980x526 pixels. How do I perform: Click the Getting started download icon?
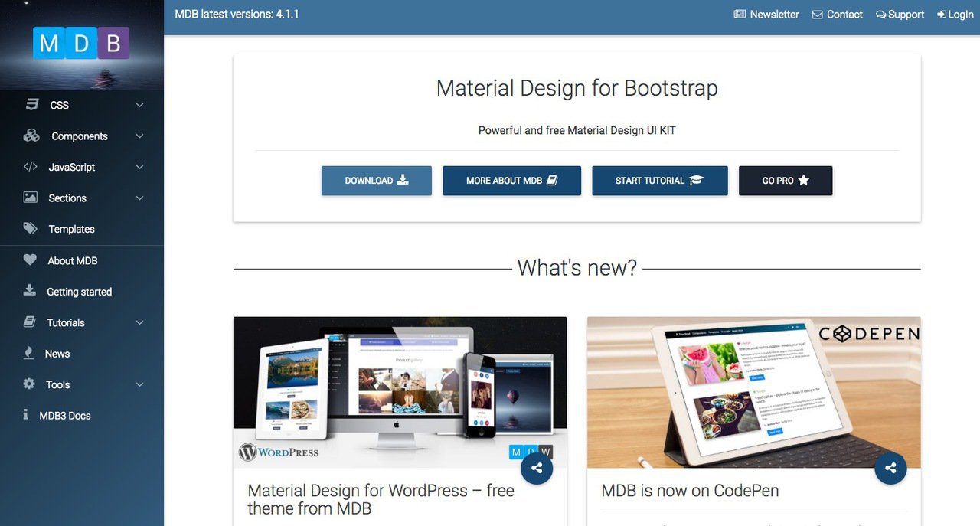(x=30, y=290)
